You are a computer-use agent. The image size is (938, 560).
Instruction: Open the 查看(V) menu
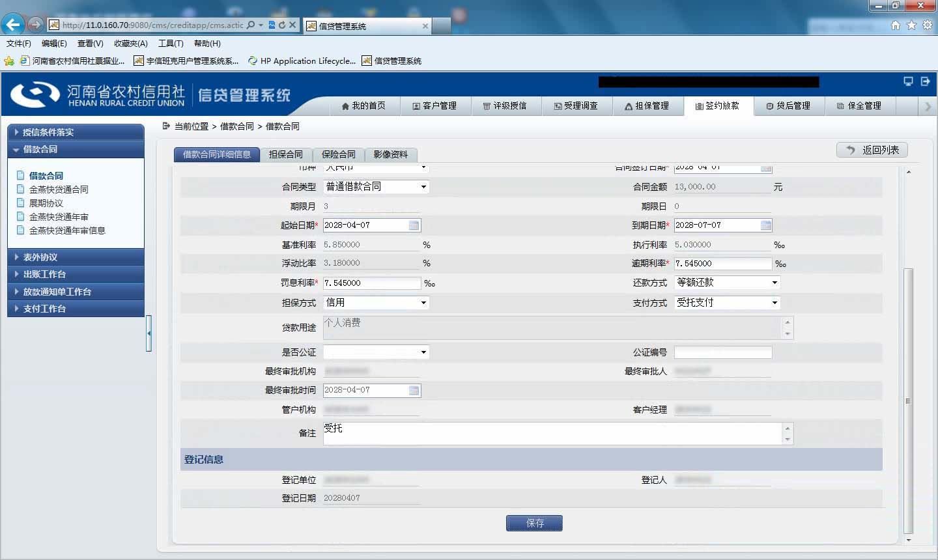pos(90,44)
